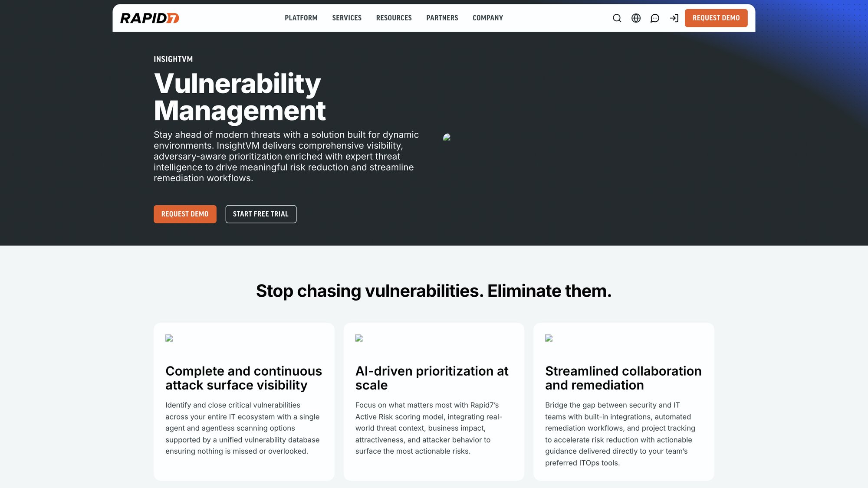Viewport: 868px width, 488px height.
Task: Open the live chat bubble icon
Action: [655, 18]
